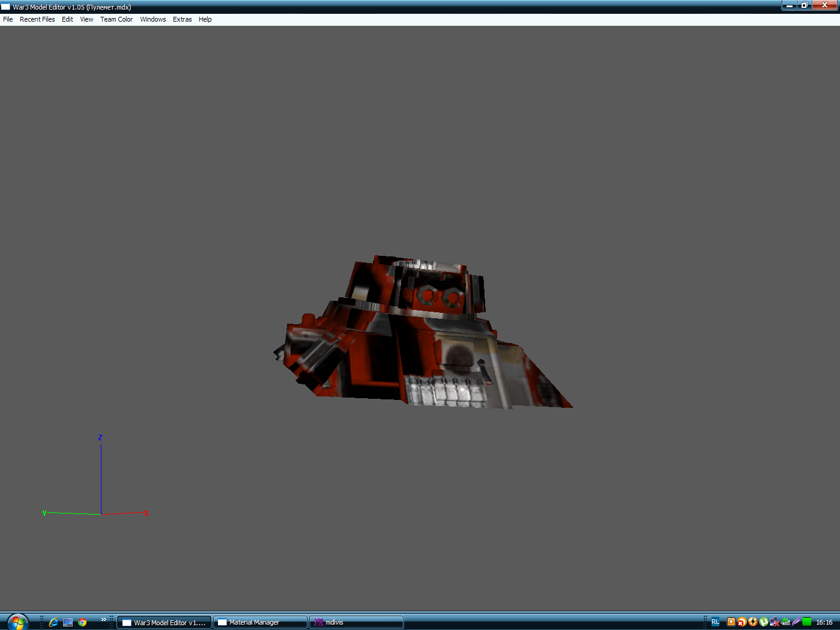Open the Recent Files menu

37,19
